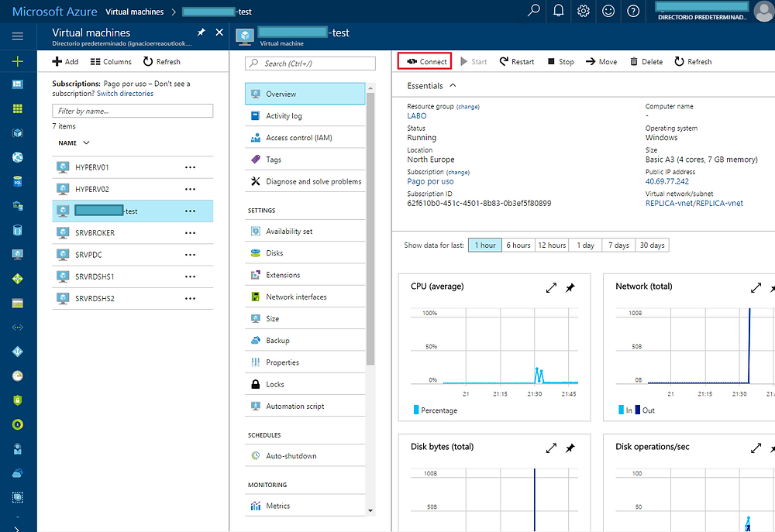Viewport: 775px width, 532px height.
Task: Select 30 days time range
Action: 653,245
